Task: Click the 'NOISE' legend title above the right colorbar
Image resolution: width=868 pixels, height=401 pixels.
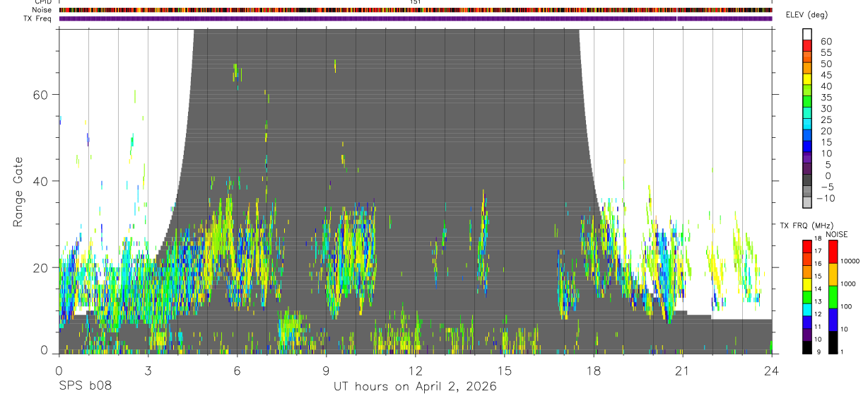Action: pos(837,234)
